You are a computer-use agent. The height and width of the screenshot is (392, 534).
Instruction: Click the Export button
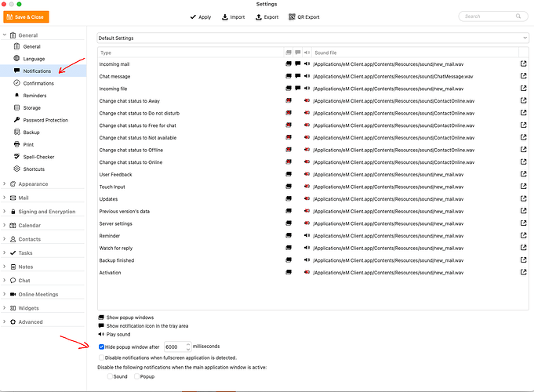click(267, 16)
